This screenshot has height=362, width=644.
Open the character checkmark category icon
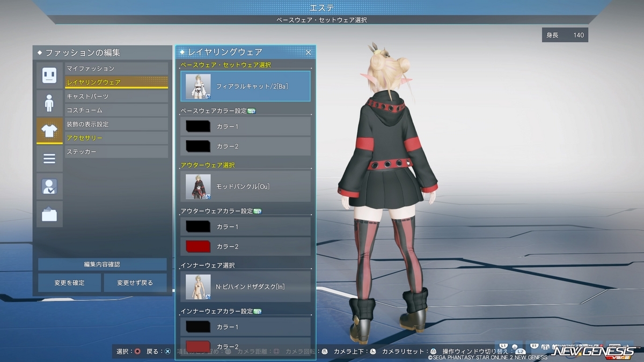(x=49, y=187)
